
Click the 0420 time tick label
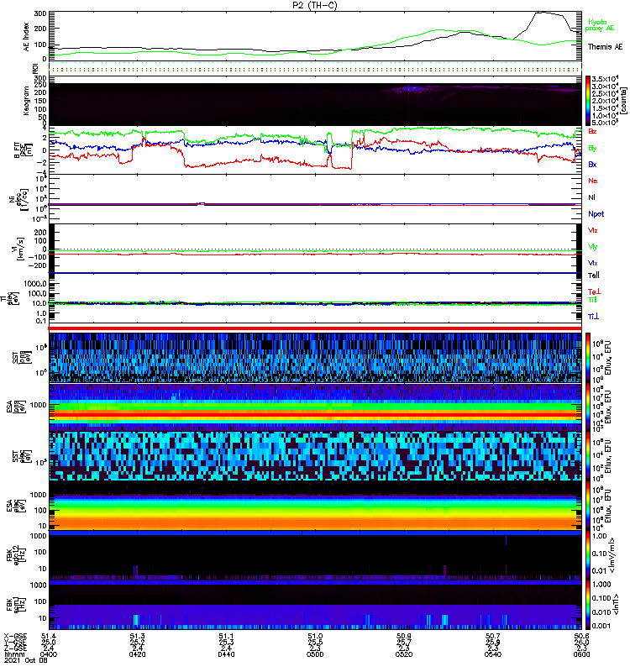pyautogui.click(x=137, y=654)
